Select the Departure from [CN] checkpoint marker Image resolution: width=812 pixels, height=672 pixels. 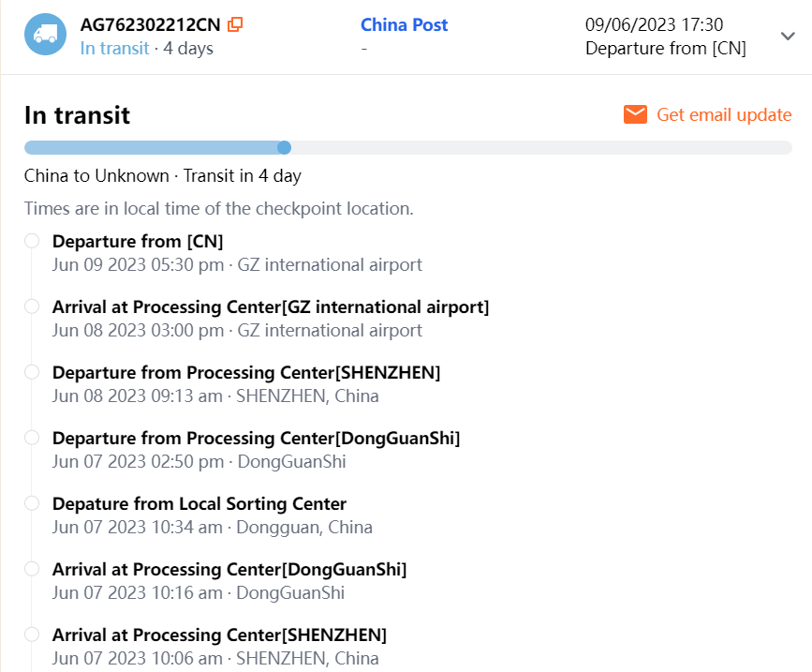(32, 241)
